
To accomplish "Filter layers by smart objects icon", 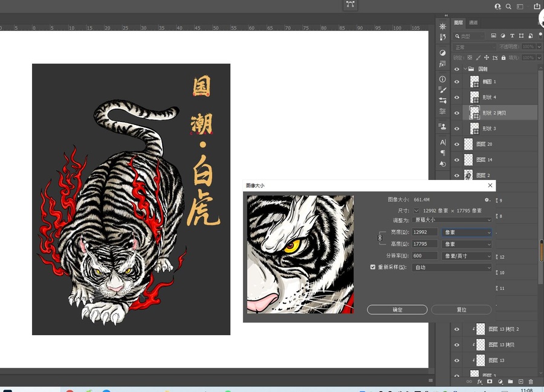I will tap(531, 36).
